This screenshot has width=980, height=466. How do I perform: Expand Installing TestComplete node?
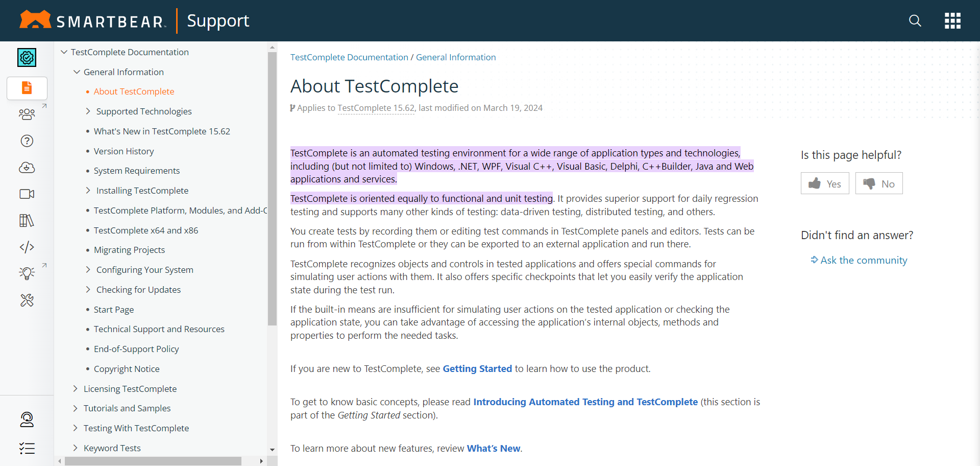pos(88,191)
